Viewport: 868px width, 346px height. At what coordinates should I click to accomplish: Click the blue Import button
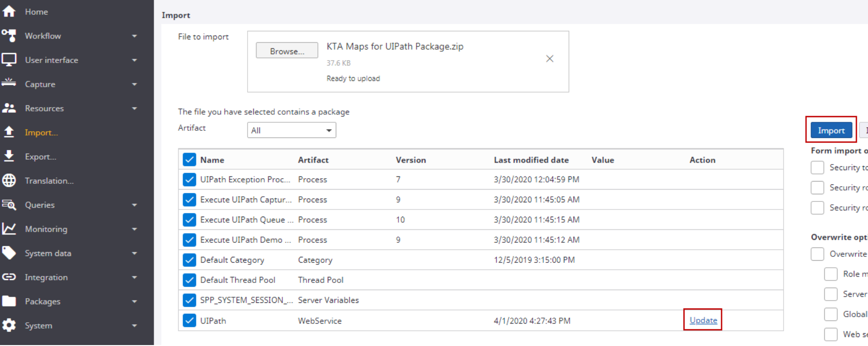[831, 130]
